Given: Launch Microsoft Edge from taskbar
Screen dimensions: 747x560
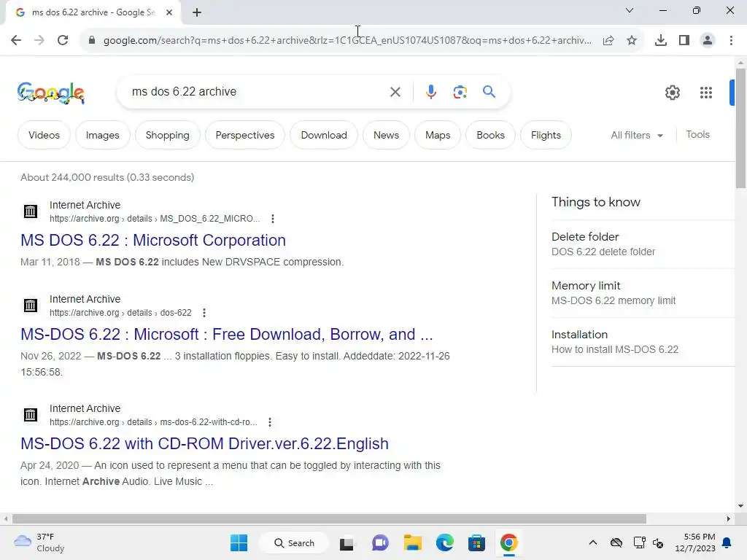Looking at the screenshot, I should [444, 542].
